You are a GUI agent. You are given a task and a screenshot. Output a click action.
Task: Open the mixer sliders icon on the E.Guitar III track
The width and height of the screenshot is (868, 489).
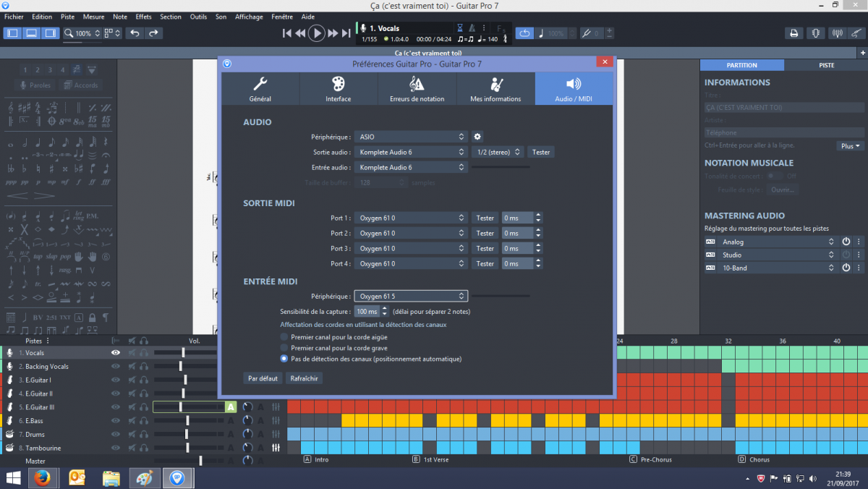click(x=276, y=407)
